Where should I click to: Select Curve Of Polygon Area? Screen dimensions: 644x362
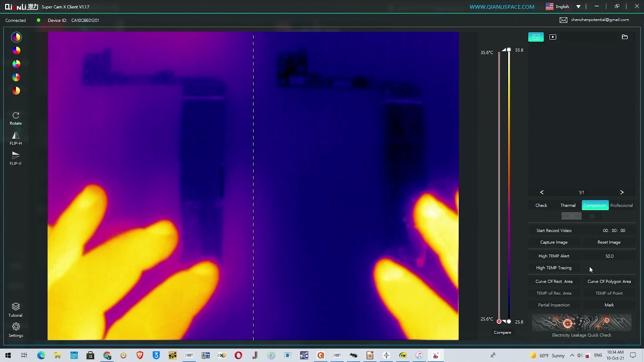tap(609, 282)
